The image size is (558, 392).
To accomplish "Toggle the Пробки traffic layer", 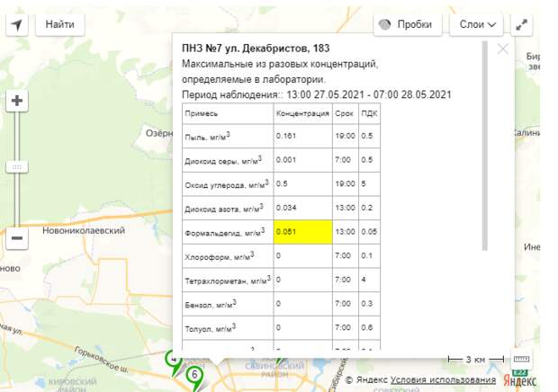I will [403, 24].
